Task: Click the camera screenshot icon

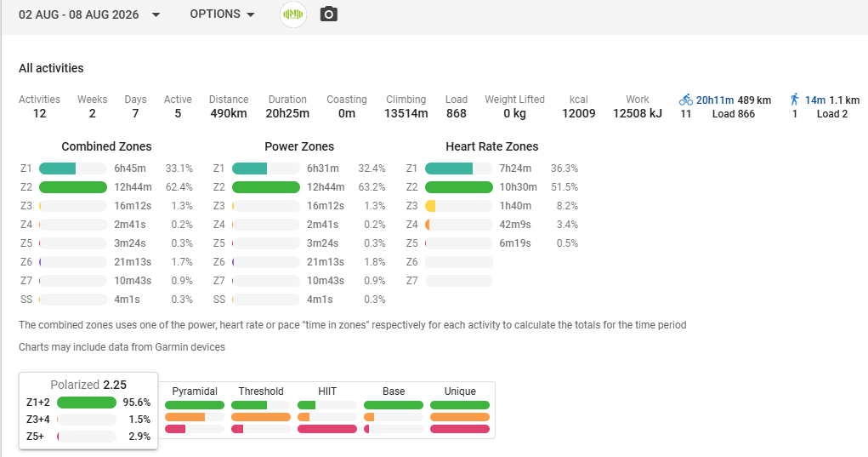Action: click(328, 14)
